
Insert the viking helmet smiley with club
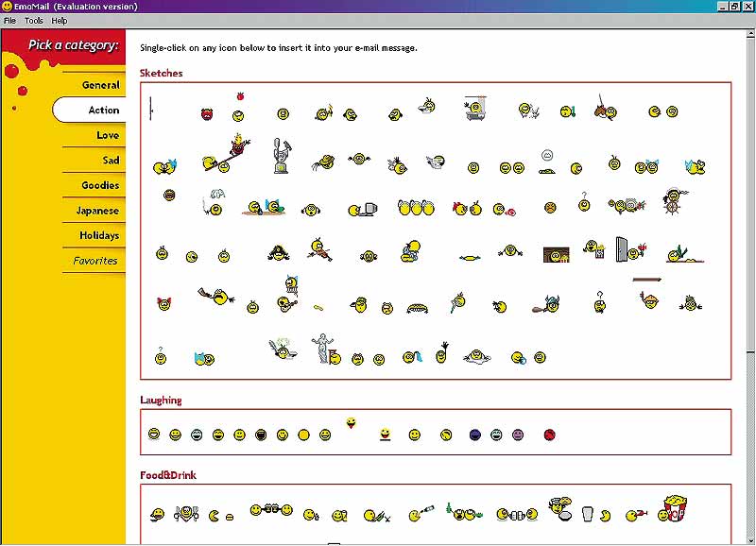pyautogui.click(x=546, y=304)
